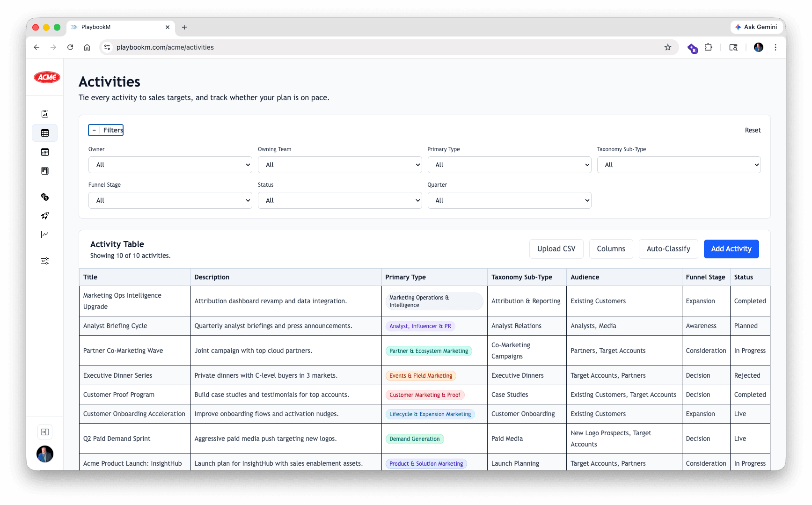Click the Upload CSV button
Screen dimensions: 812x505
pyautogui.click(x=556, y=249)
